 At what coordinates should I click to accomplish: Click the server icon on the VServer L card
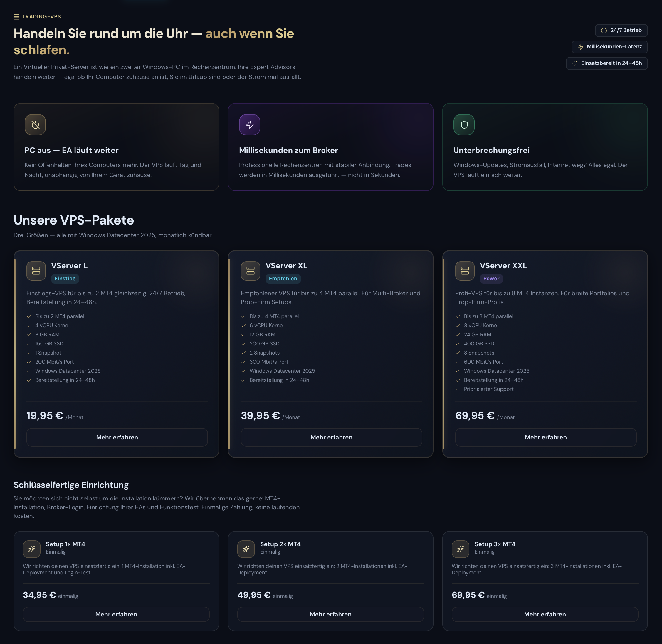36,271
